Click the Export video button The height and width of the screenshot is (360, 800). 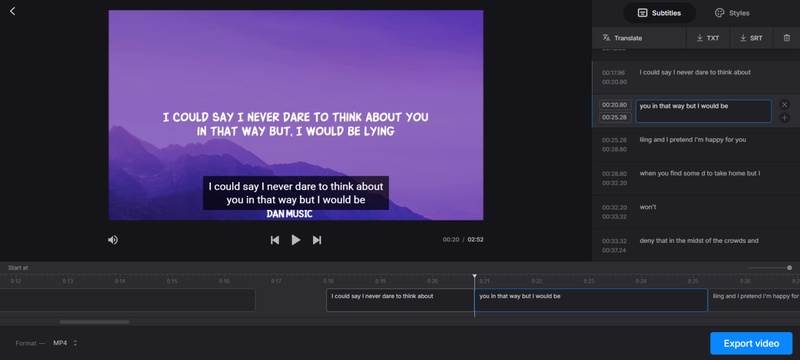point(751,344)
